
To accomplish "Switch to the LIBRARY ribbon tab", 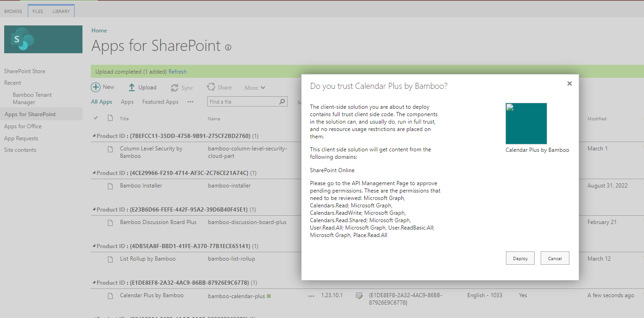I will click(x=61, y=11).
